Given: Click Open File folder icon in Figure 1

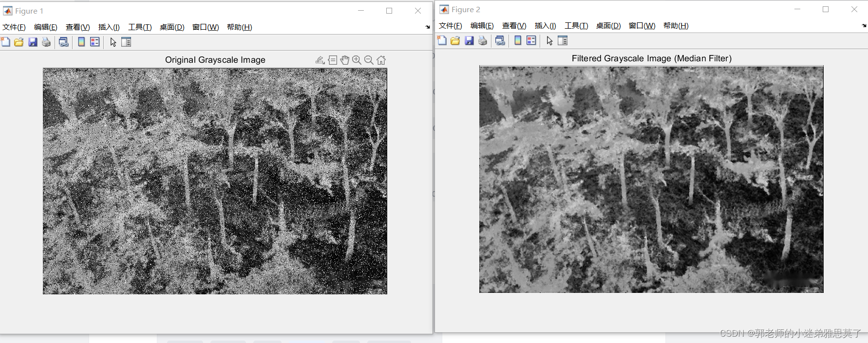Looking at the screenshot, I should pyautogui.click(x=19, y=42).
